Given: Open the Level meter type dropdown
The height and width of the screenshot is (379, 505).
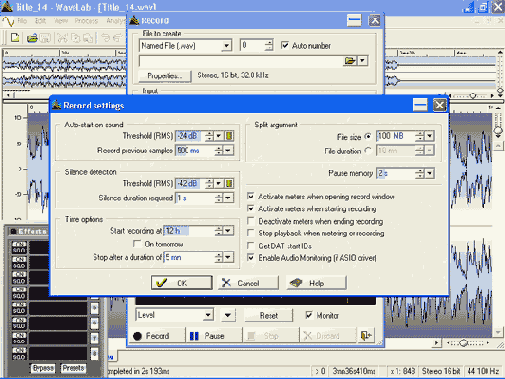Looking at the screenshot, I should tap(208, 315).
